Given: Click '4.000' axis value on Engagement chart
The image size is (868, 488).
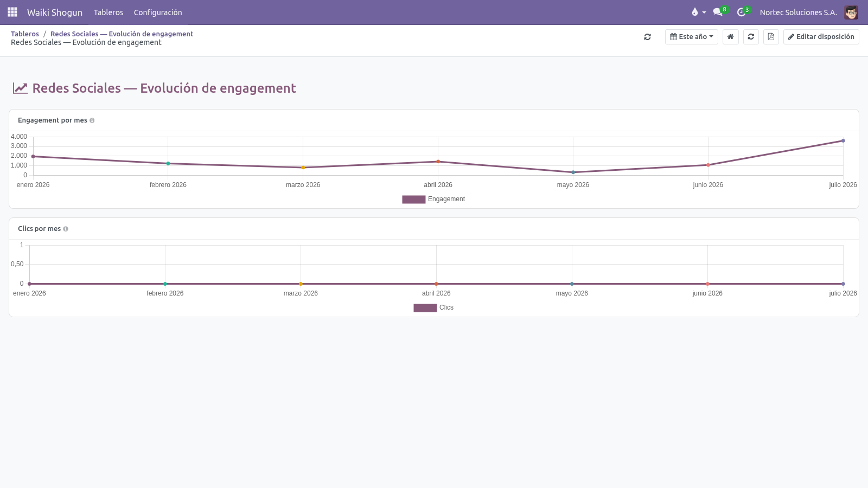Looking at the screenshot, I should (x=19, y=137).
